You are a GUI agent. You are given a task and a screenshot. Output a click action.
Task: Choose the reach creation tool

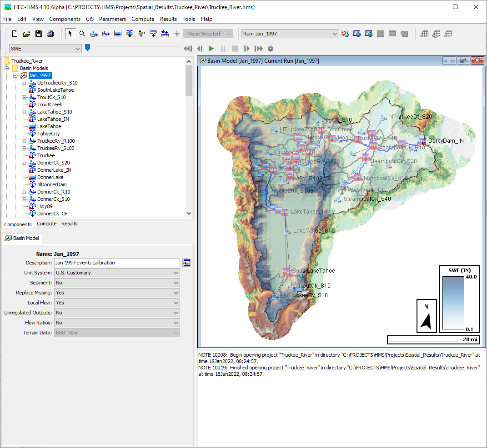106,34
